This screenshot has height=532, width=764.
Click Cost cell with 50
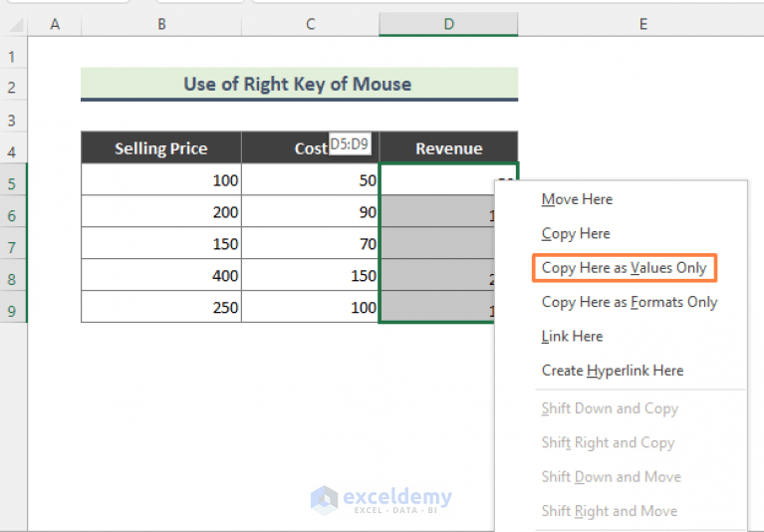311,179
